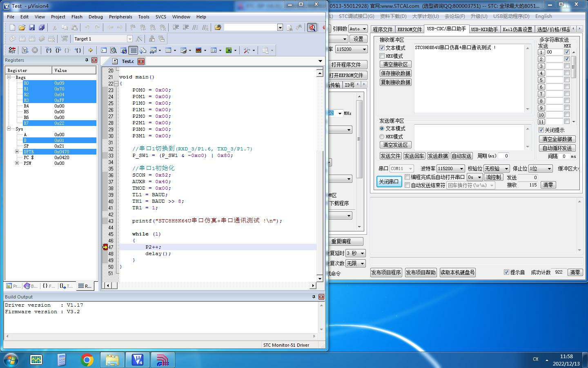Enable 自动发送结束符 checkbox
The height and width of the screenshot is (368, 588).
tap(407, 185)
